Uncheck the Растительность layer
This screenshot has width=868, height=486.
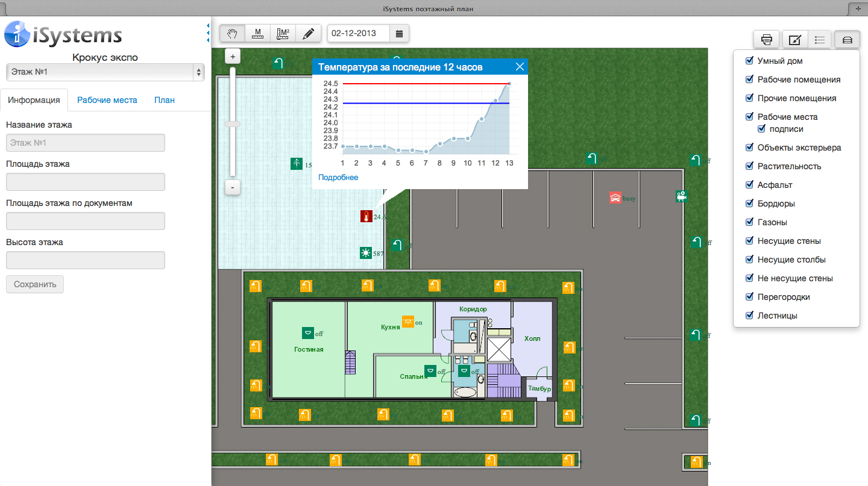pos(749,166)
